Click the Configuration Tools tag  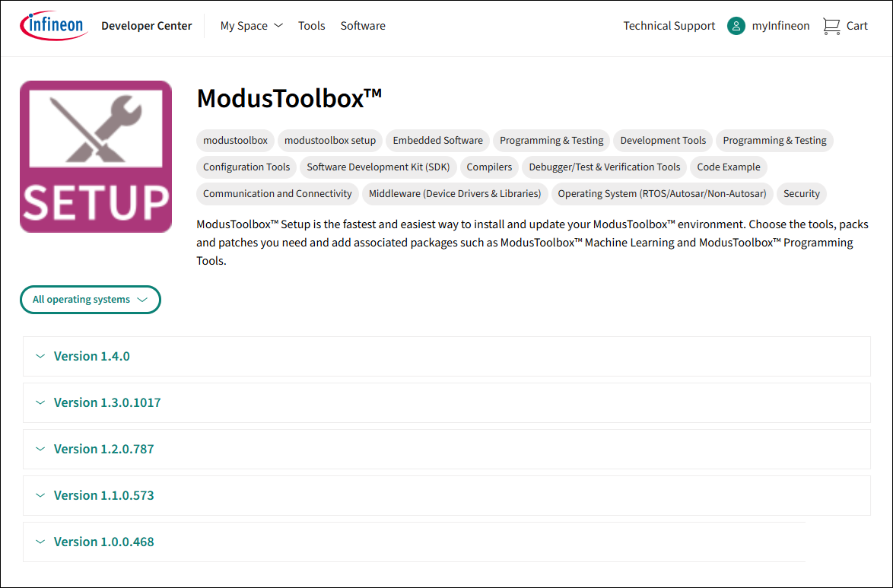tap(246, 167)
